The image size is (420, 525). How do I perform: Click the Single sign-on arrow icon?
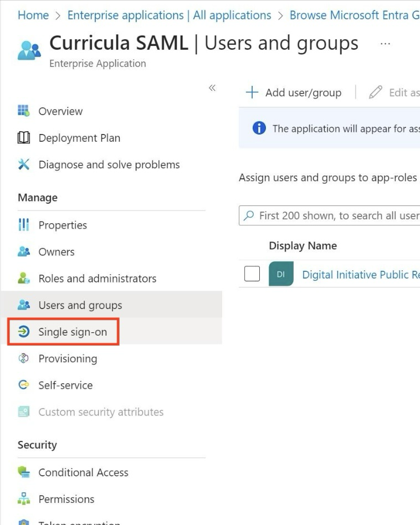tap(23, 332)
